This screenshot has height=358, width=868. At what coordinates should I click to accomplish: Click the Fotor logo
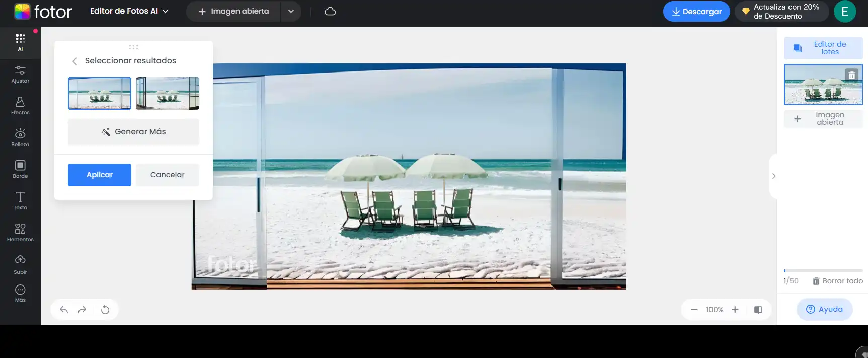click(x=43, y=11)
